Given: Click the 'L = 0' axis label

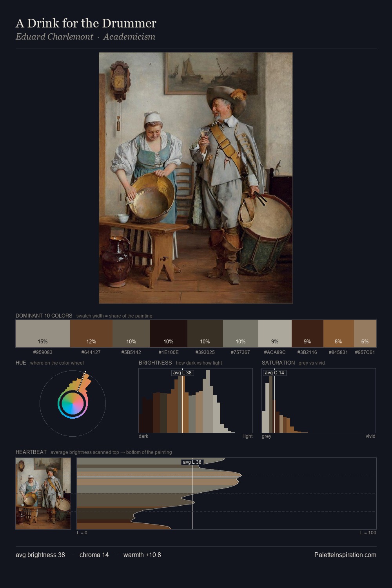Looking at the screenshot, I should coord(82,533).
